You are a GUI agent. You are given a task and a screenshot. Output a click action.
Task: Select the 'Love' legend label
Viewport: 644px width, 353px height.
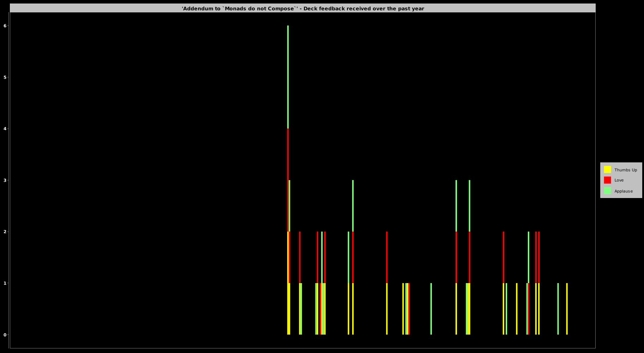[x=619, y=180]
